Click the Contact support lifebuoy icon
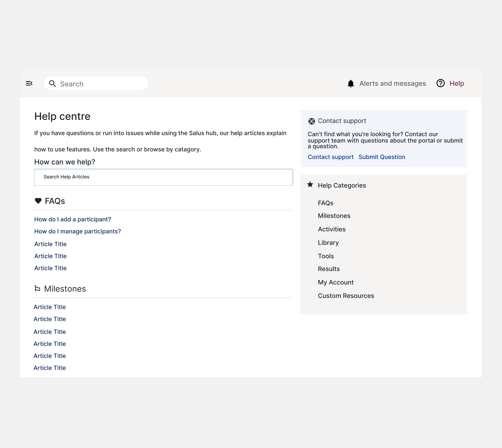Screen dimensions: 502x448 [x=311, y=121]
